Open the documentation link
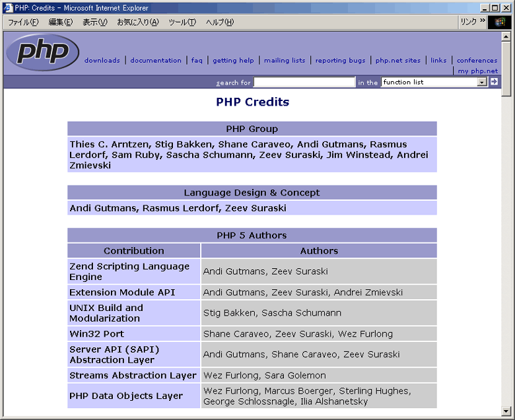Viewport: 515px width, 420px height. pyautogui.click(x=156, y=60)
